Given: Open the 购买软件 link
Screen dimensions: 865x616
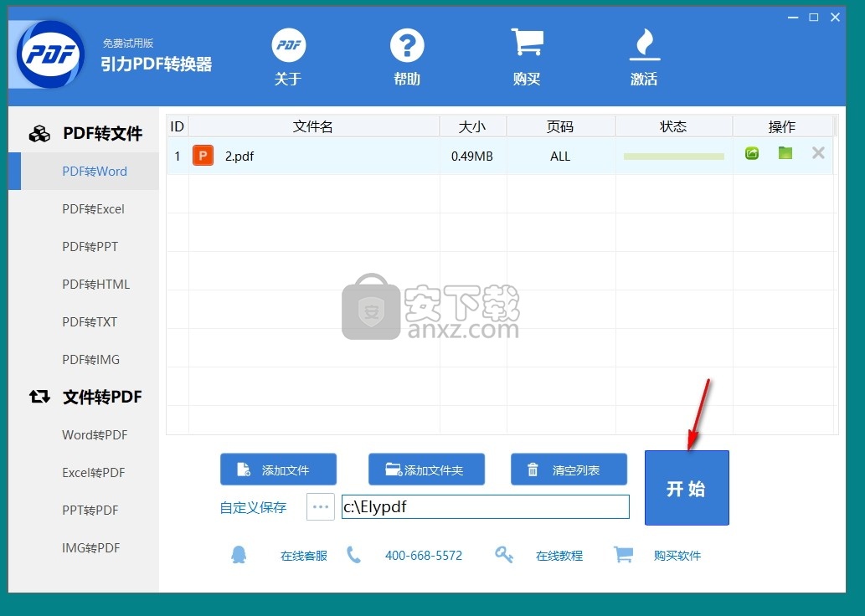Looking at the screenshot, I should [x=677, y=556].
